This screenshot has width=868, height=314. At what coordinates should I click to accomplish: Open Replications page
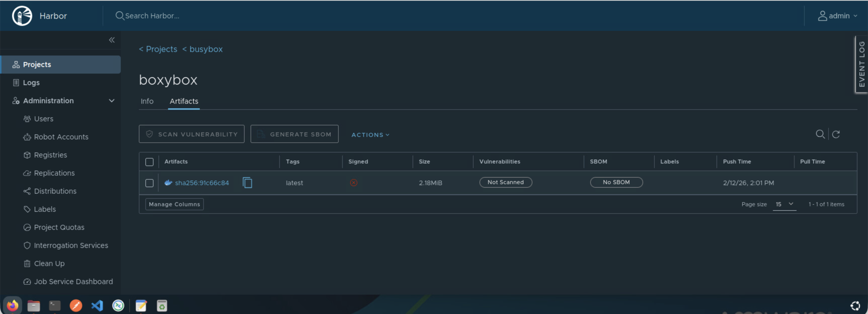[x=54, y=173]
